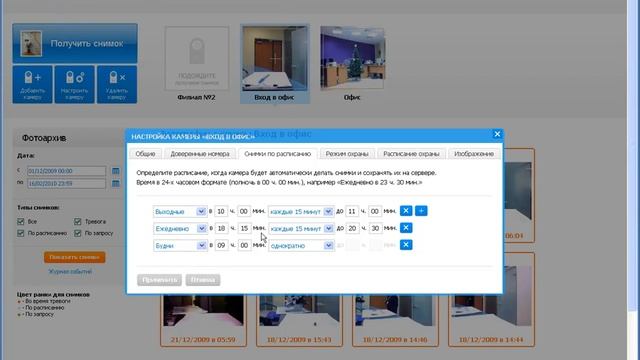
Task: Switch to the Режим охраны tab
Action: 347,153
